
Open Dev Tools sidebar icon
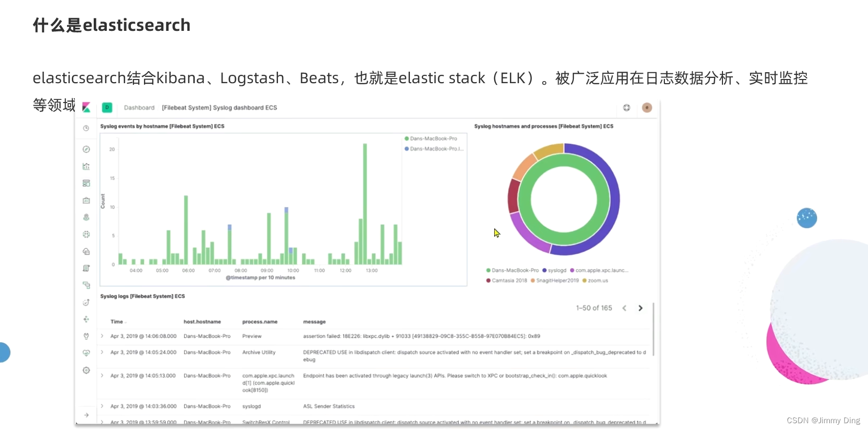(86, 336)
